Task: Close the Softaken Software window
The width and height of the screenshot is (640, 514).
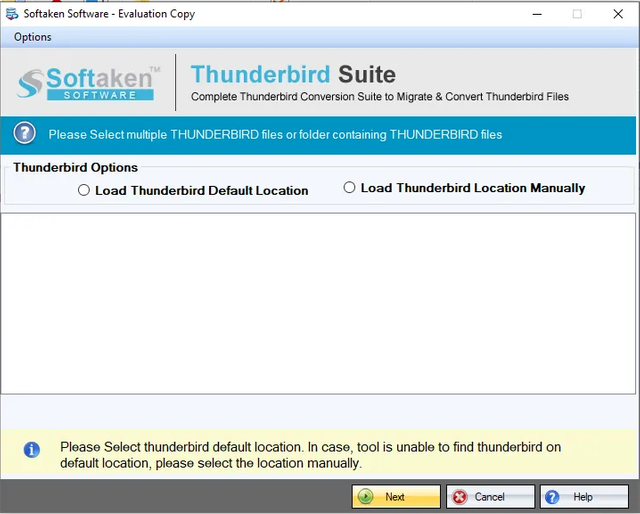Action: pyautogui.click(x=618, y=14)
